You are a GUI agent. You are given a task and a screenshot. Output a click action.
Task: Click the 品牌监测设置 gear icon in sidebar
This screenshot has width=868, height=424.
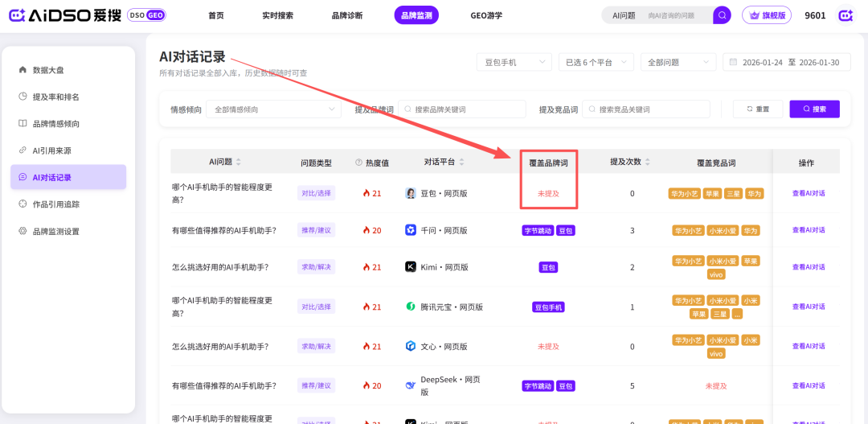[23, 231]
